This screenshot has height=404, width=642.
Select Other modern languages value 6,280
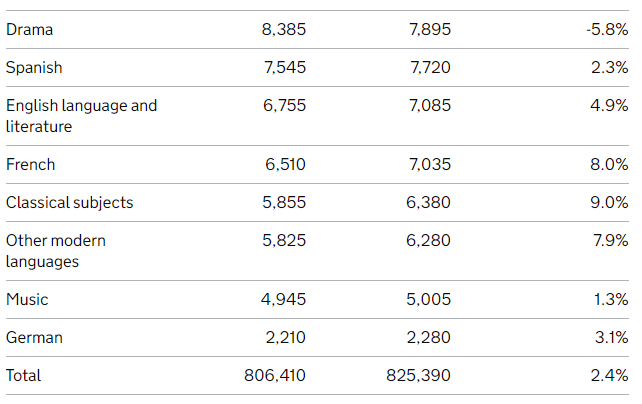tap(428, 241)
